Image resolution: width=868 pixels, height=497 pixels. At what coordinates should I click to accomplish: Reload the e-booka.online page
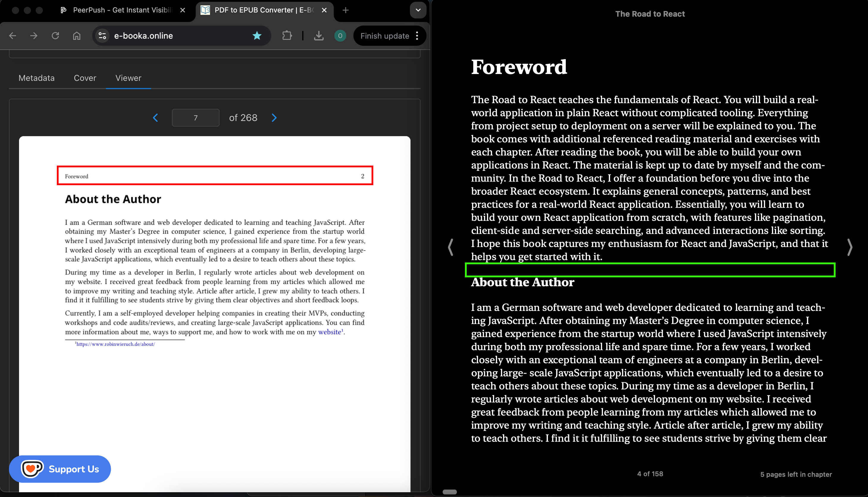coord(55,35)
